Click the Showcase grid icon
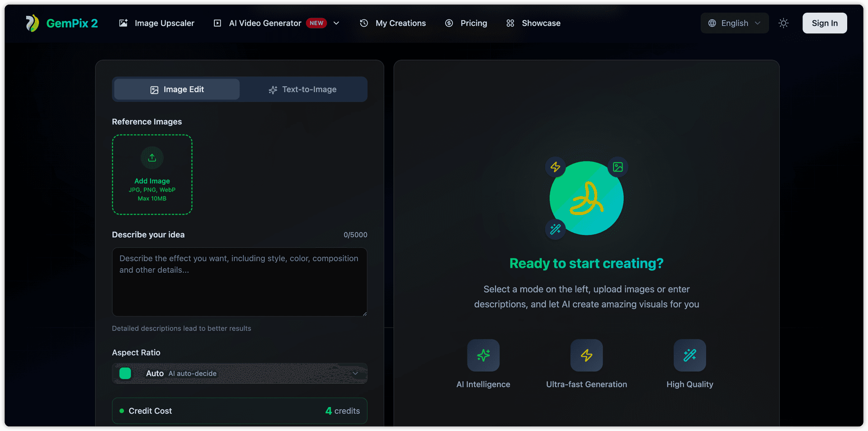This screenshot has height=431, width=868. pyautogui.click(x=510, y=23)
